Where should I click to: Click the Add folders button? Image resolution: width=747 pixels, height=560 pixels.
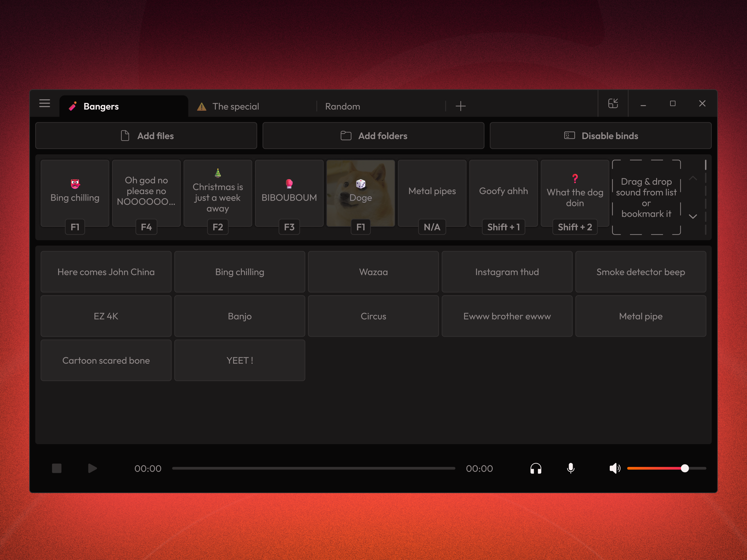[373, 136]
